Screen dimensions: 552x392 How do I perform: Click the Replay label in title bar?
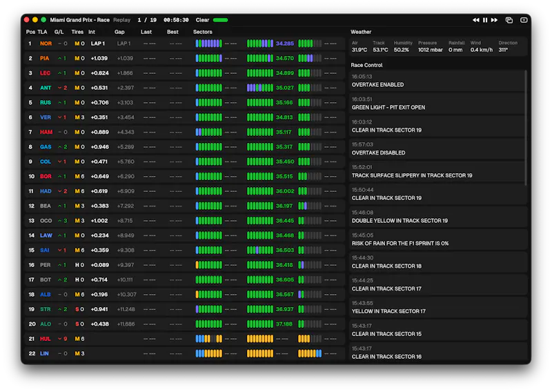(x=122, y=20)
